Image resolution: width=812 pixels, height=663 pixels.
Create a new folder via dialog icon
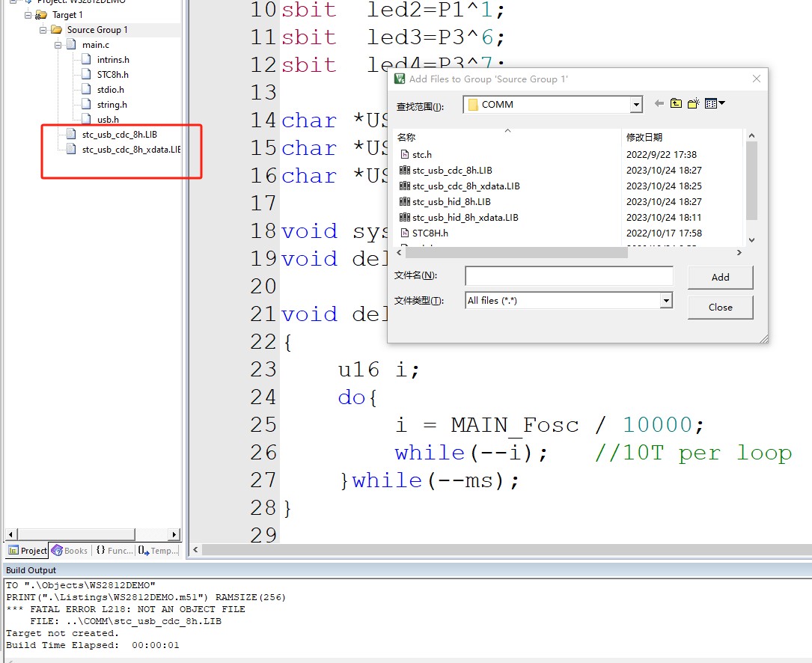[694, 104]
